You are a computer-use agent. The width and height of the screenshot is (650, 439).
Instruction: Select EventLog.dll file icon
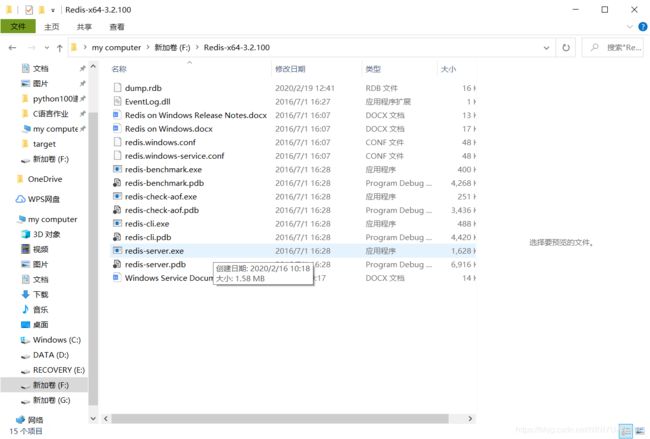point(117,102)
